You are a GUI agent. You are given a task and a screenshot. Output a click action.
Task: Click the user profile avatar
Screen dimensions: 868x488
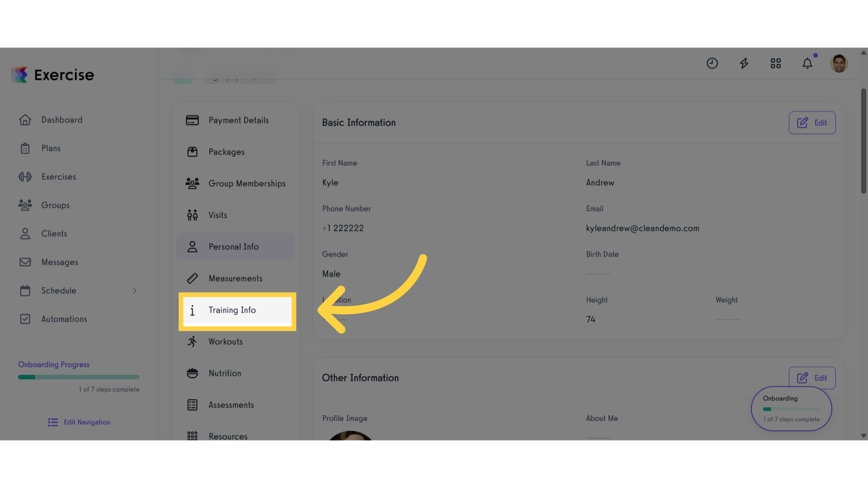[839, 63]
